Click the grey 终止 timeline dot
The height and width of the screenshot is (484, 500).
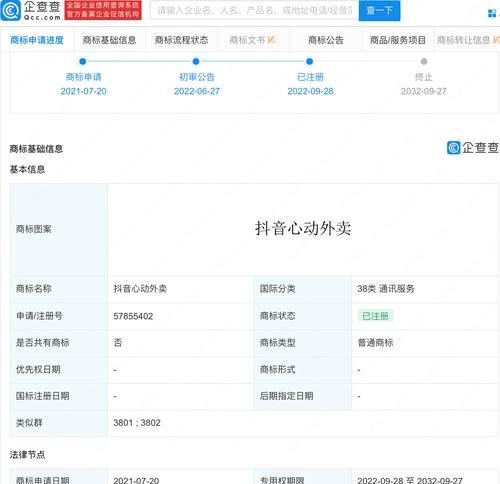point(424,61)
